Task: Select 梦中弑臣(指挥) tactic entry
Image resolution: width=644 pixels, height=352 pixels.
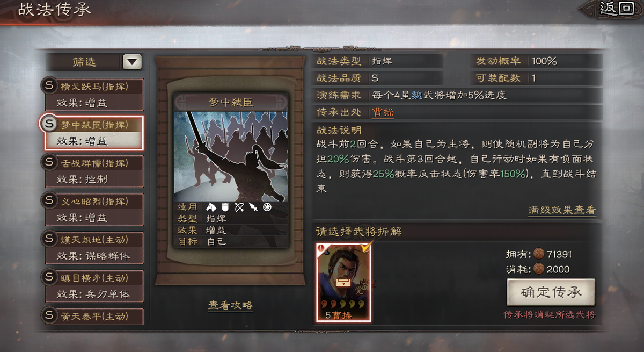Action: [94, 132]
